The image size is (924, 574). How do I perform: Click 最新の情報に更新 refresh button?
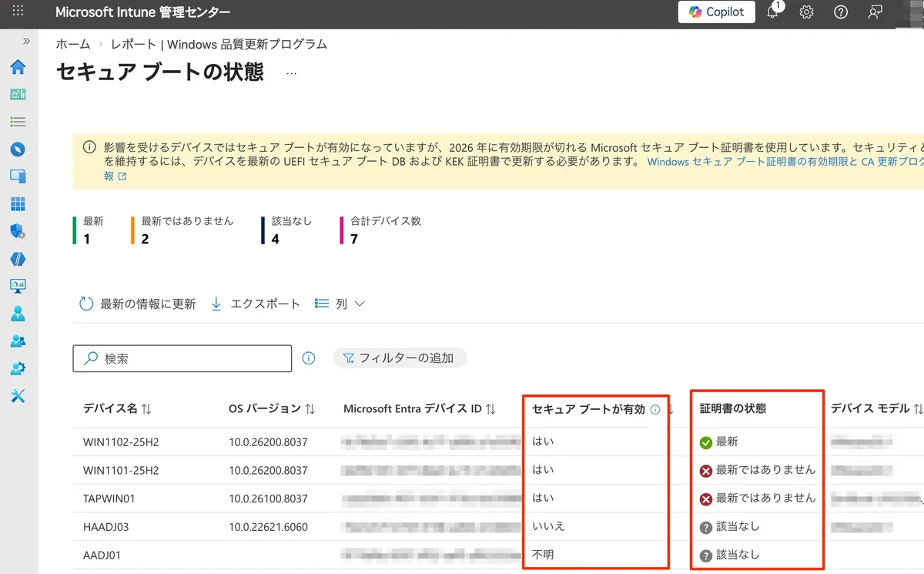click(x=138, y=304)
